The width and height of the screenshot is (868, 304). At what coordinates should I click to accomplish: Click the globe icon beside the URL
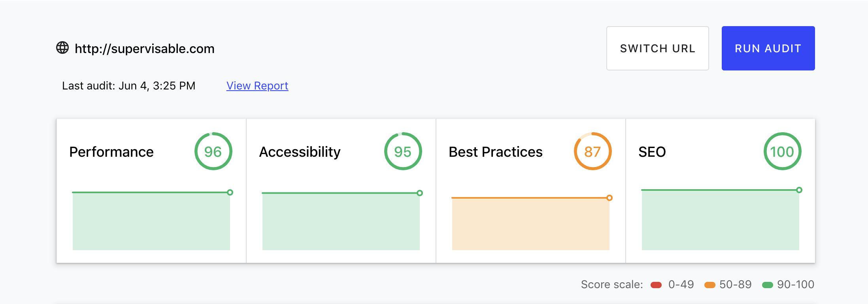pos(62,48)
